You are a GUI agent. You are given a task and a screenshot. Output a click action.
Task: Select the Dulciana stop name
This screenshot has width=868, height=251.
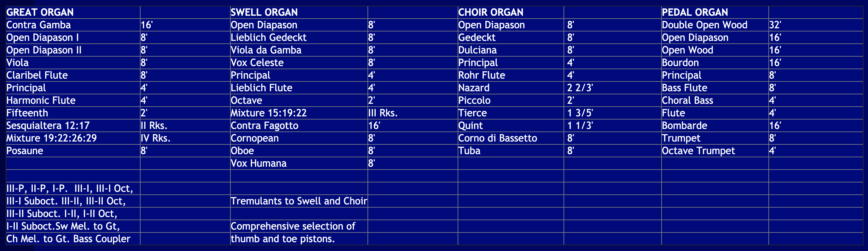click(477, 50)
